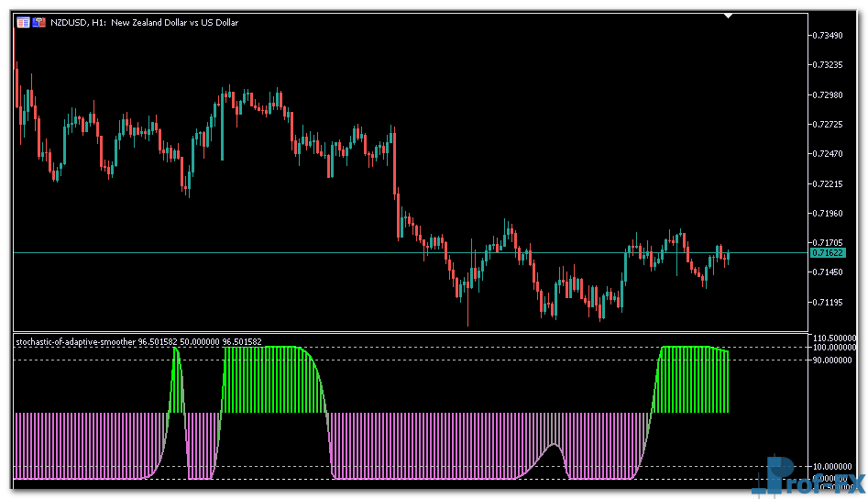
Task: Click the rightmost green histogram block
Action: (x=695, y=381)
